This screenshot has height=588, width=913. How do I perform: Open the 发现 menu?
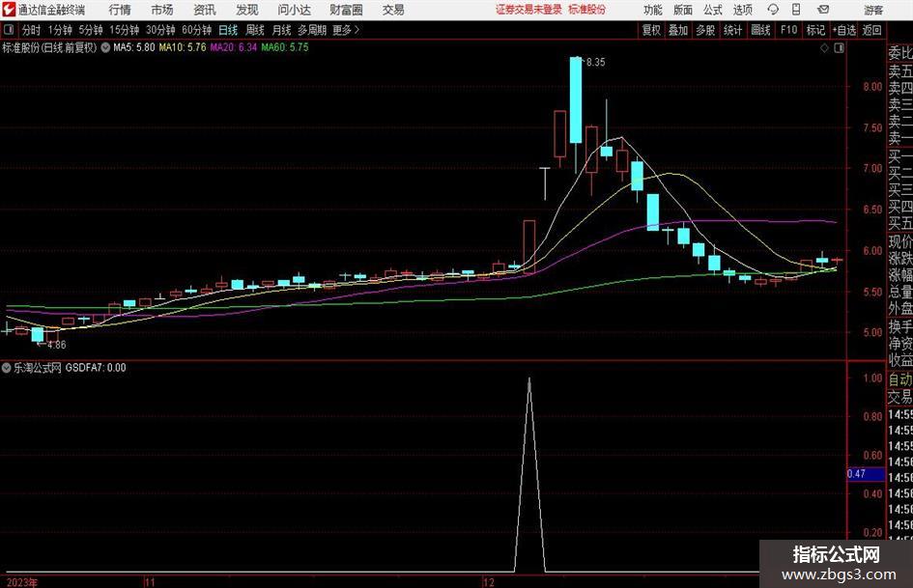point(247,10)
